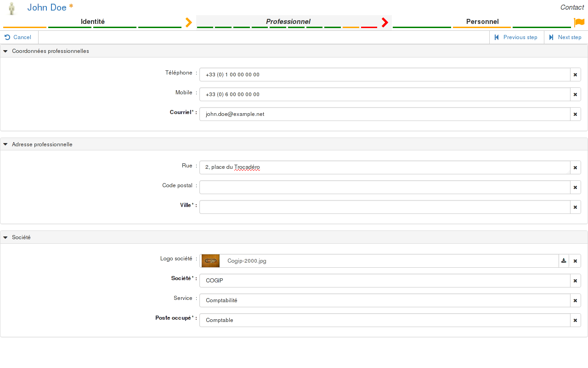Viewport: 588px width, 368px height.
Task: Clear the Rue address field
Action: click(x=575, y=167)
